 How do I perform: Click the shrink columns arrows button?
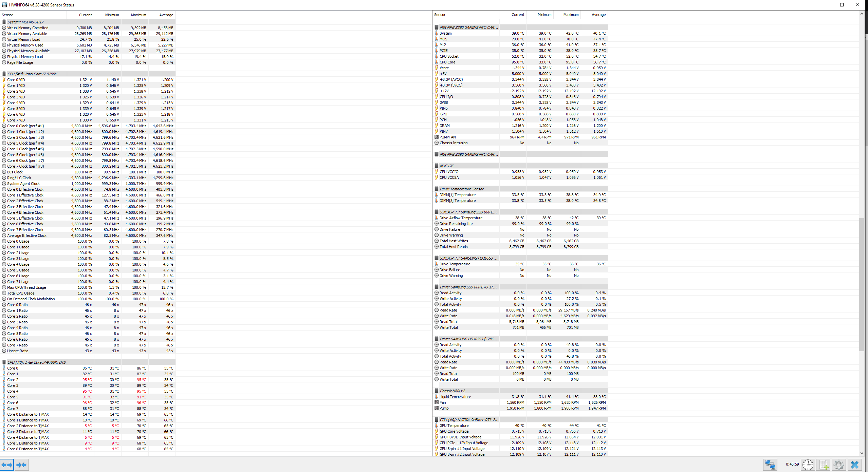(21, 465)
